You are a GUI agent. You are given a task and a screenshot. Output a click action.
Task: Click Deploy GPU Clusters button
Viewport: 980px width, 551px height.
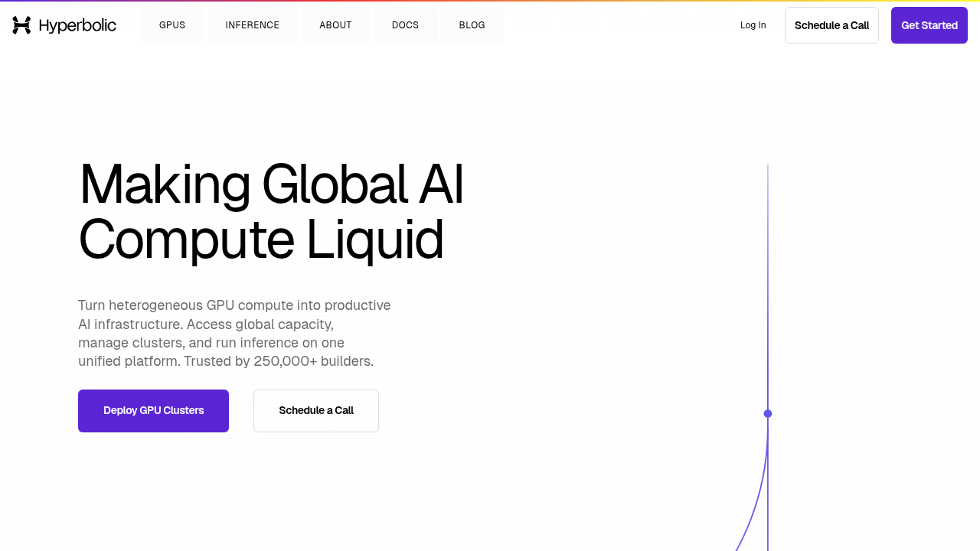153,411
